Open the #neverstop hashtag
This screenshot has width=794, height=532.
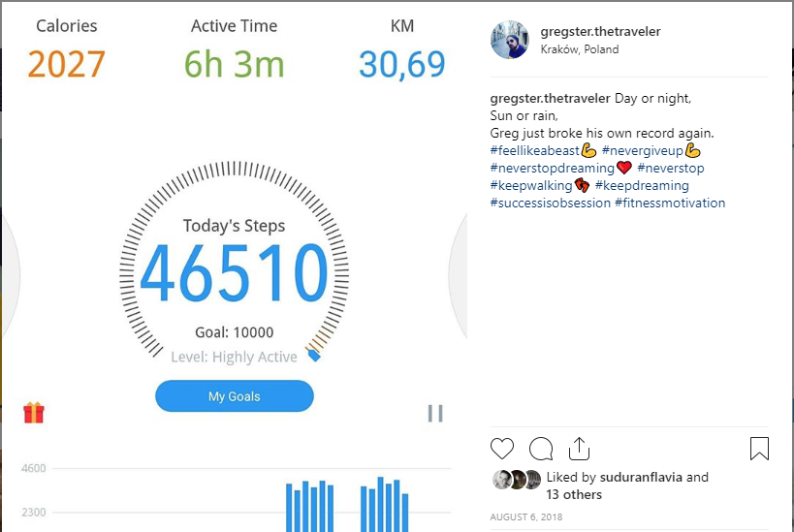click(671, 168)
